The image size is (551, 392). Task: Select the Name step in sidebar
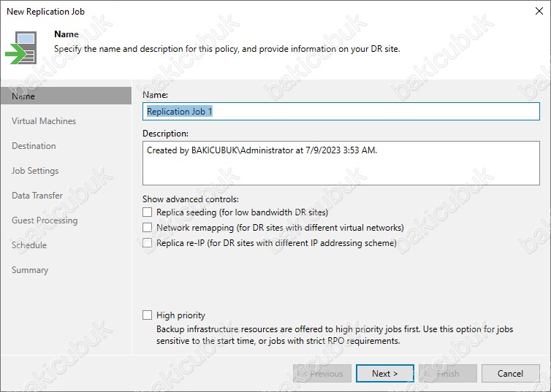tap(23, 96)
